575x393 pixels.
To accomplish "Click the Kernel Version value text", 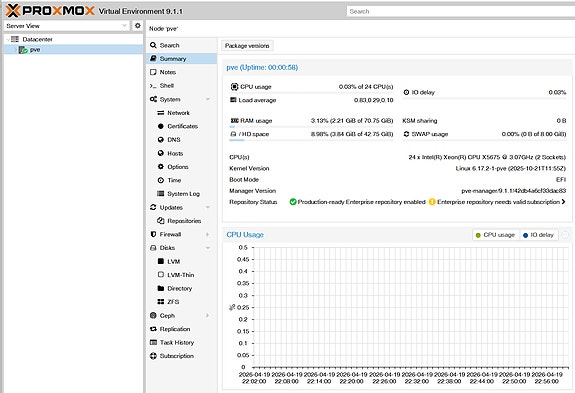I will click(x=510, y=168).
